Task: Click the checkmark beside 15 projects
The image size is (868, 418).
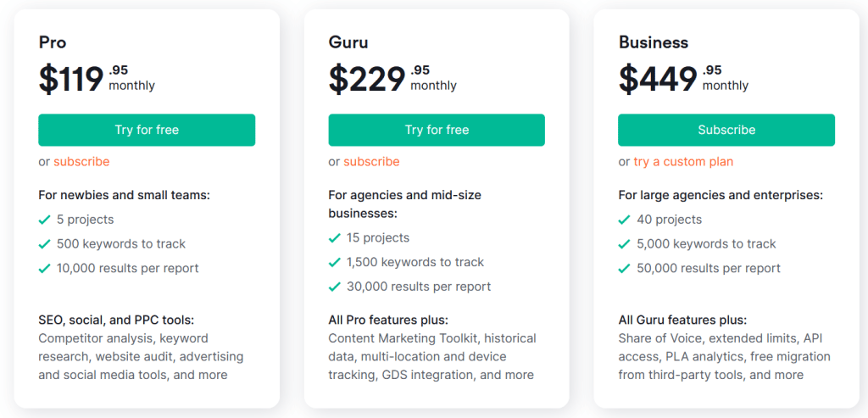Action: pyautogui.click(x=334, y=238)
